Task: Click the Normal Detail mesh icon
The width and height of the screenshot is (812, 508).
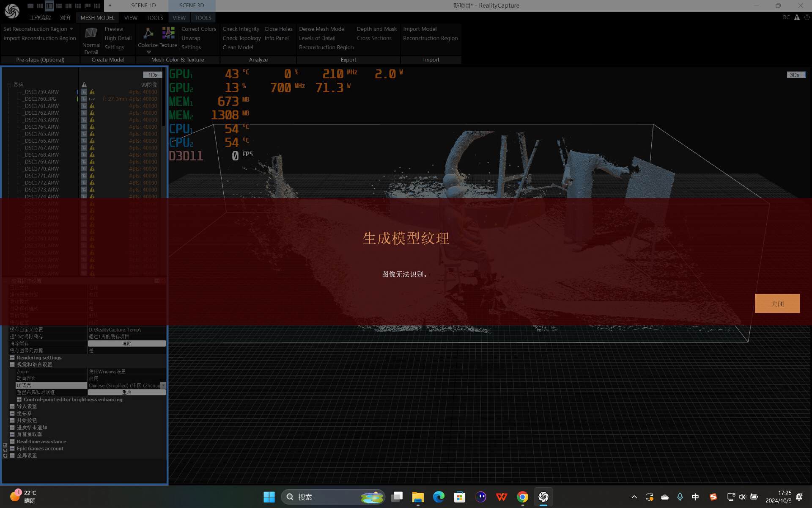Action: tap(91, 33)
